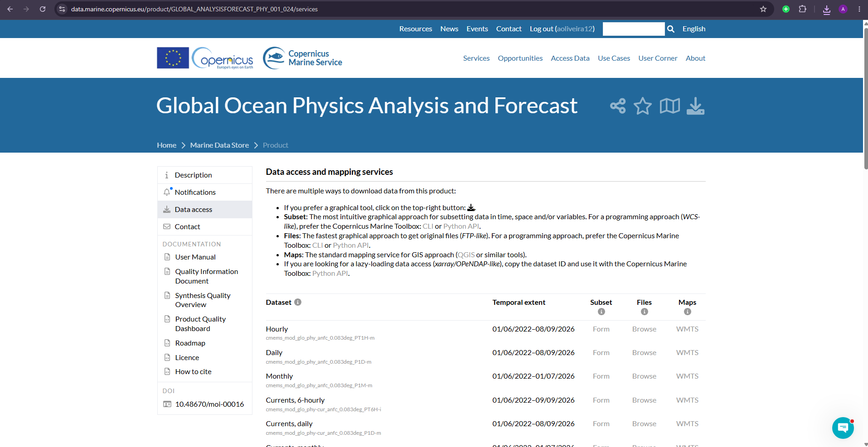The width and height of the screenshot is (868, 447).
Task: Click the European Union flag logo
Action: (x=173, y=58)
